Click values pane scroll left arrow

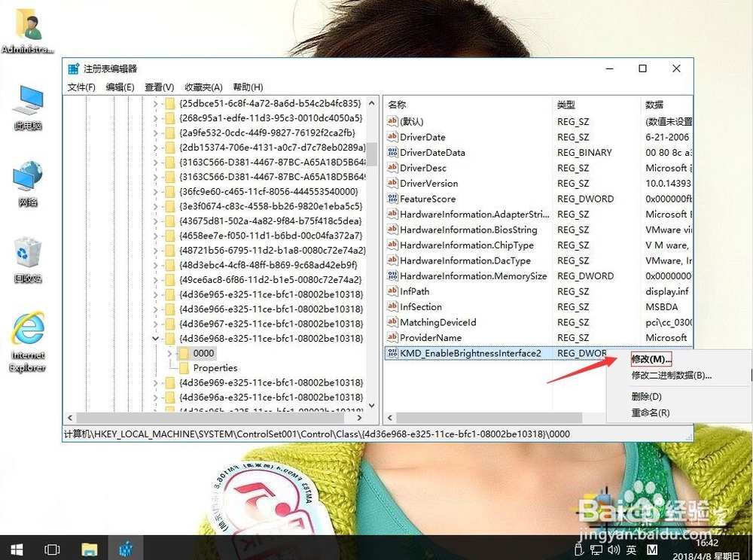click(x=390, y=418)
